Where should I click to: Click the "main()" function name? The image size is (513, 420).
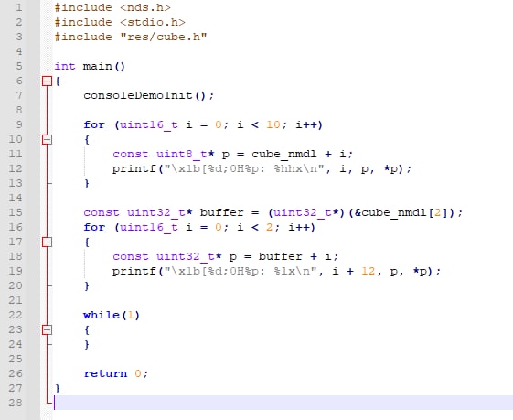pos(104,66)
